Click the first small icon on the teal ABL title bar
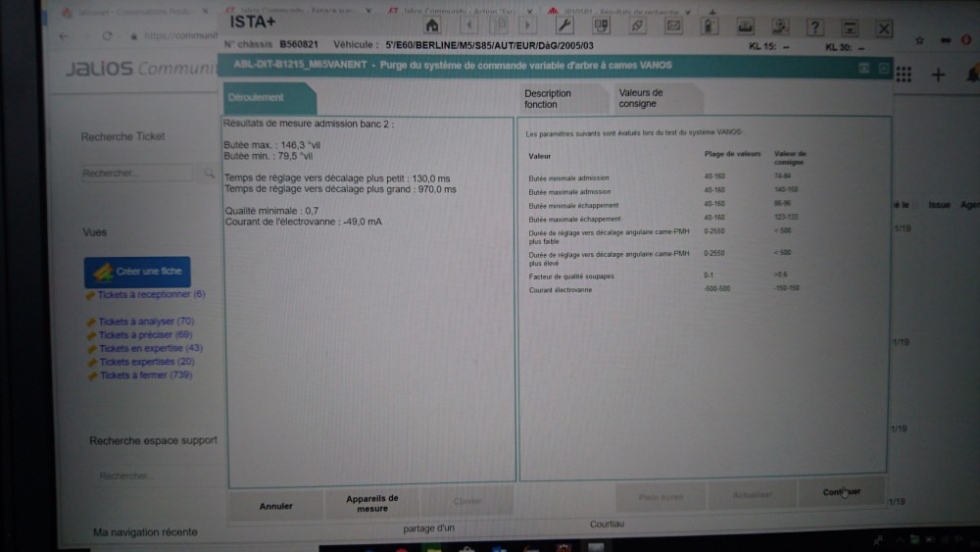 click(x=863, y=68)
